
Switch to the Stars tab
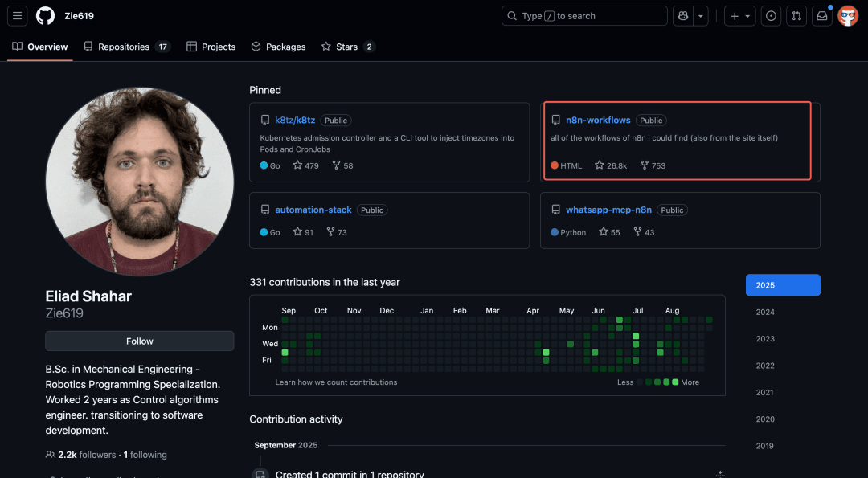click(x=348, y=47)
